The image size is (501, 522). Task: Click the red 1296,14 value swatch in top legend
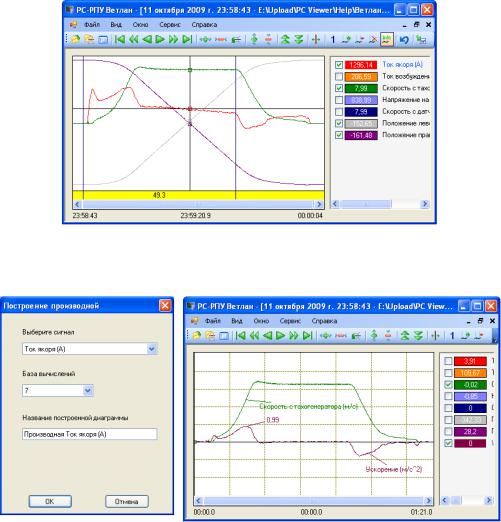361,65
